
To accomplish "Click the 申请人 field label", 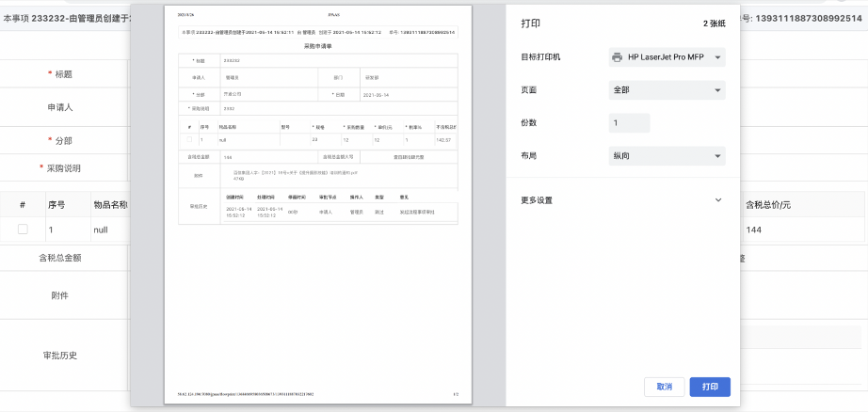I will (60, 107).
